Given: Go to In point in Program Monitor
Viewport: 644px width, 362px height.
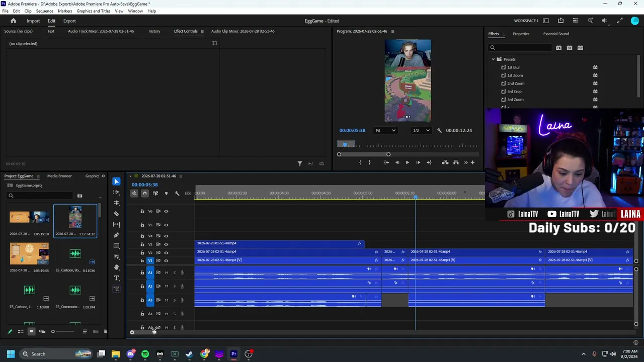Looking at the screenshot, I should (386, 162).
